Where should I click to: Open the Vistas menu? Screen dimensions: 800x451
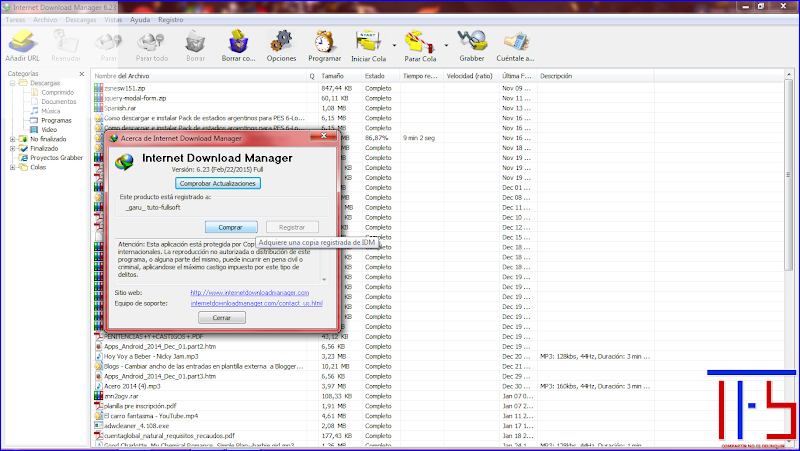113,20
